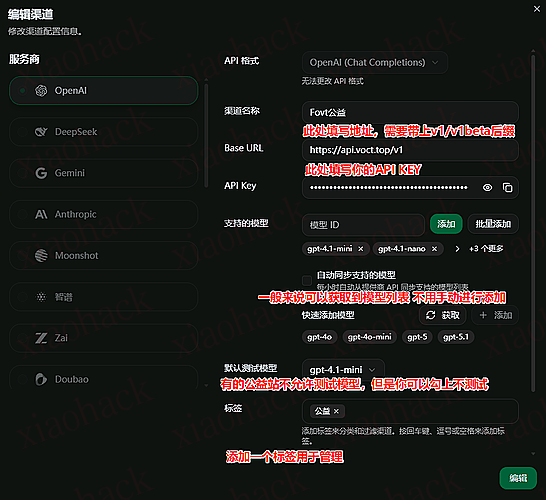Click the 获取 fetch models button
This screenshot has width=546, height=500.
pos(443,315)
